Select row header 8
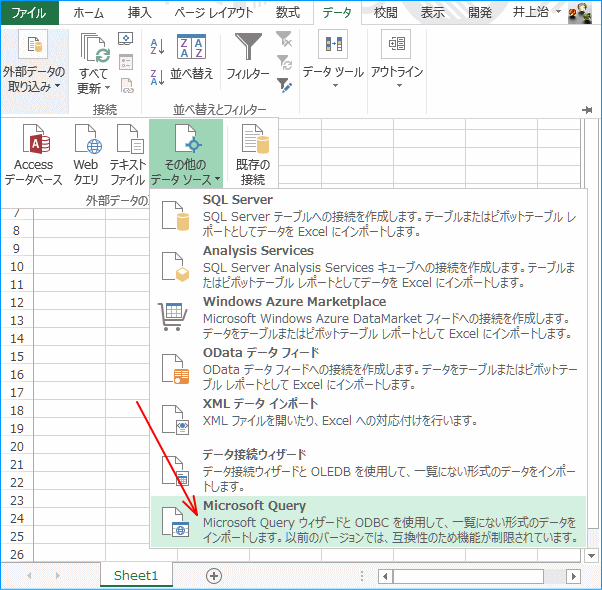Image resolution: width=602 pixels, height=590 pixels. click(x=17, y=230)
